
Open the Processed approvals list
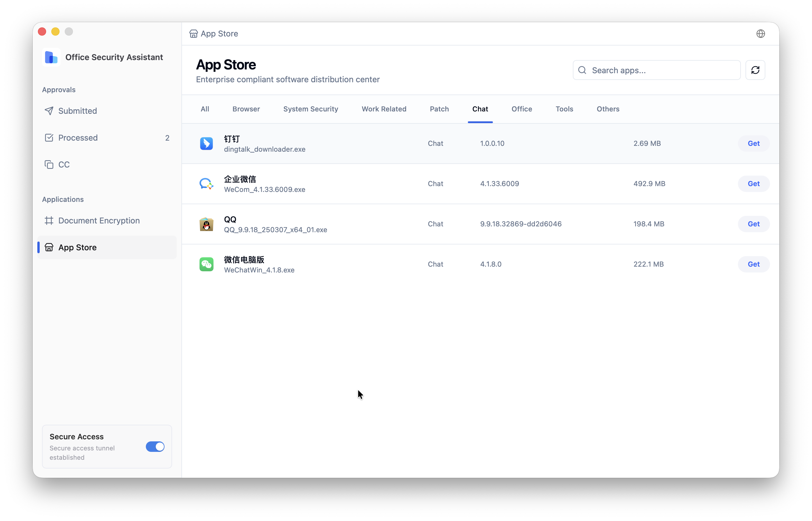coord(78,138)
